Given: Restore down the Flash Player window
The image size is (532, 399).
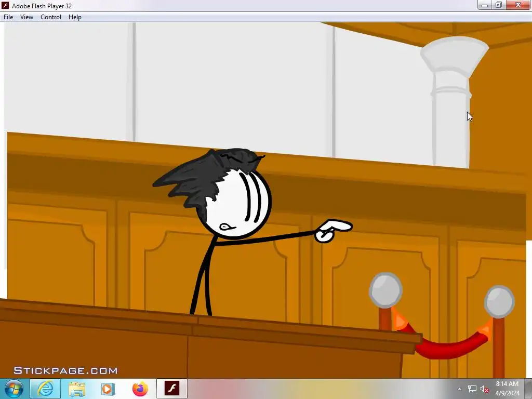Looking at the screenshot, I should coord(498,5).
